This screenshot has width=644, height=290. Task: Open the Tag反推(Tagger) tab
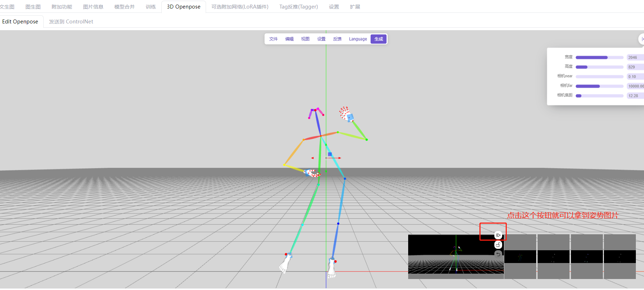click(x=299, y=7)
